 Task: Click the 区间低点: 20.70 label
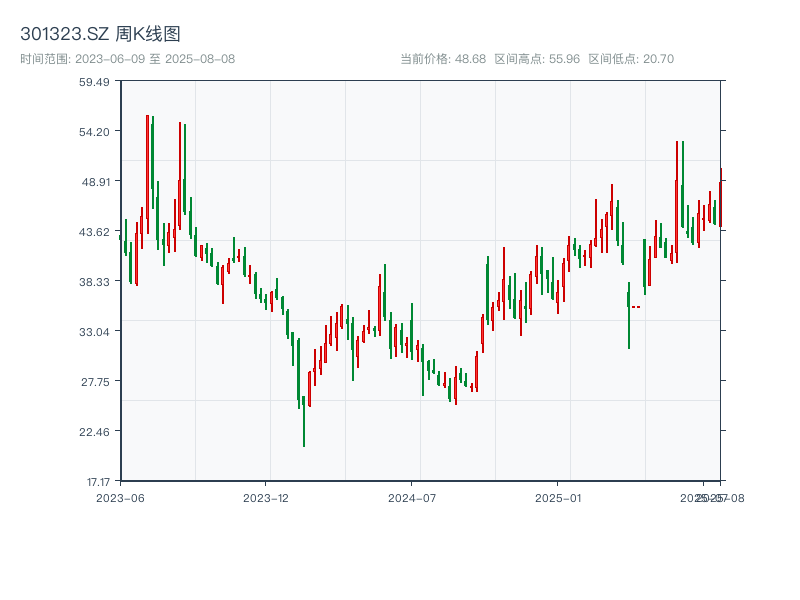pyautogui.click(x=631, y=59)
